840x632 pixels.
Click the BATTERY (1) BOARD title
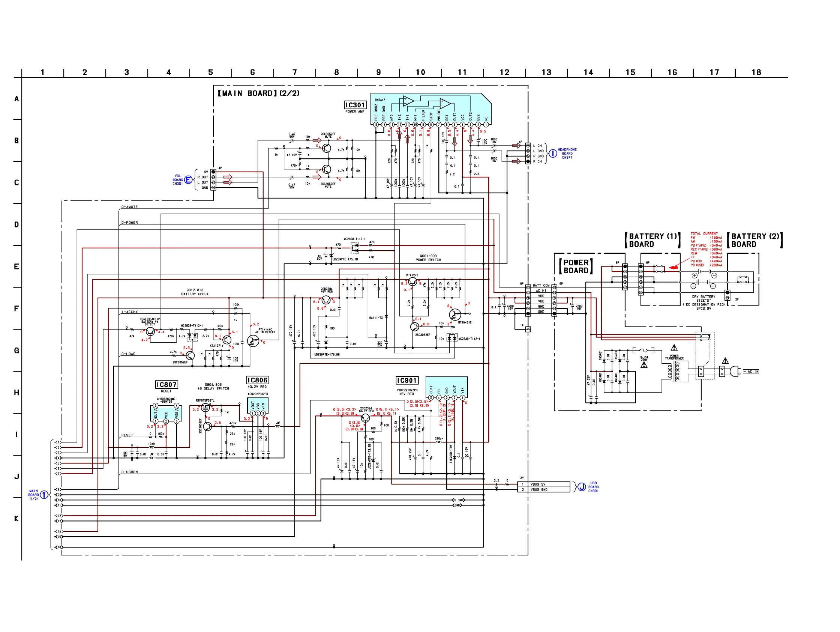pos(652,240)
